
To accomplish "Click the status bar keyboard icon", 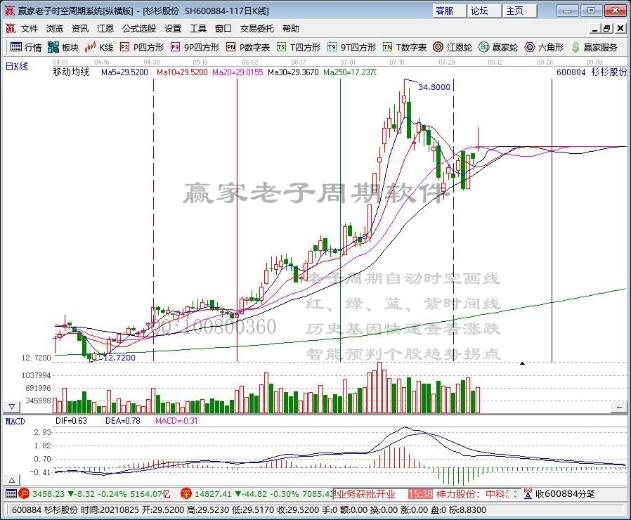I will coord(11,493).
